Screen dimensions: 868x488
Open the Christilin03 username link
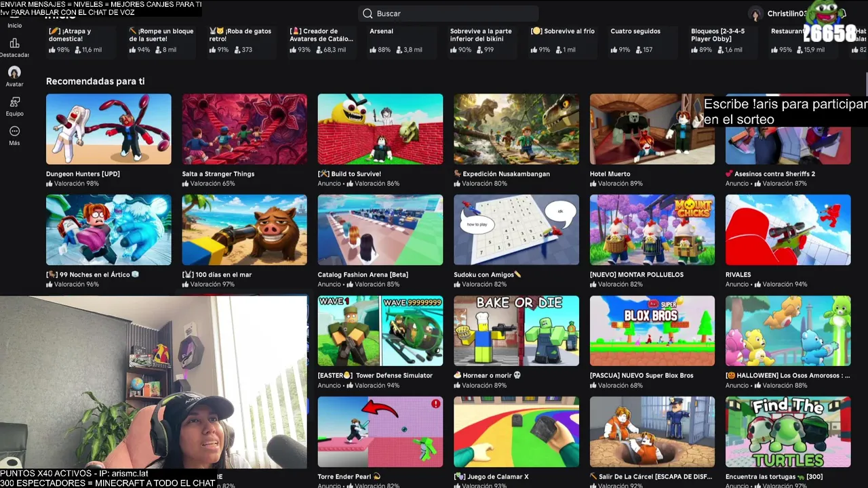coord(787,14)
